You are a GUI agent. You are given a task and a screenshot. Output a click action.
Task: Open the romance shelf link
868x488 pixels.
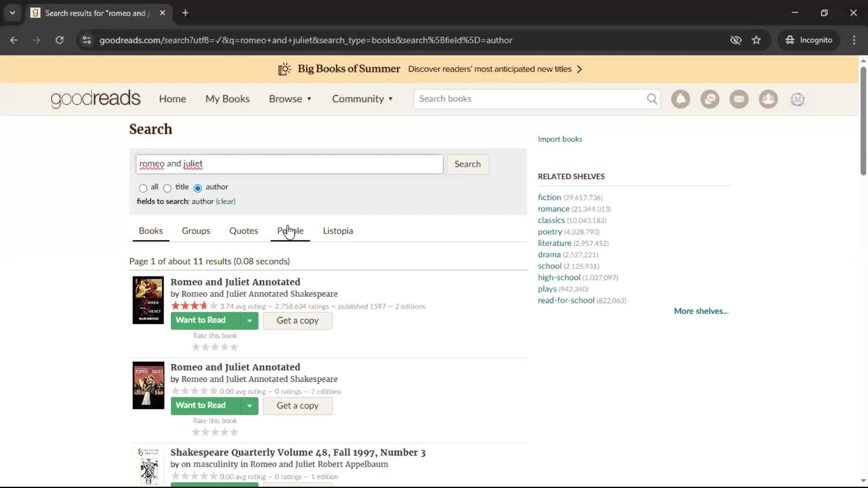pos(553,209)
